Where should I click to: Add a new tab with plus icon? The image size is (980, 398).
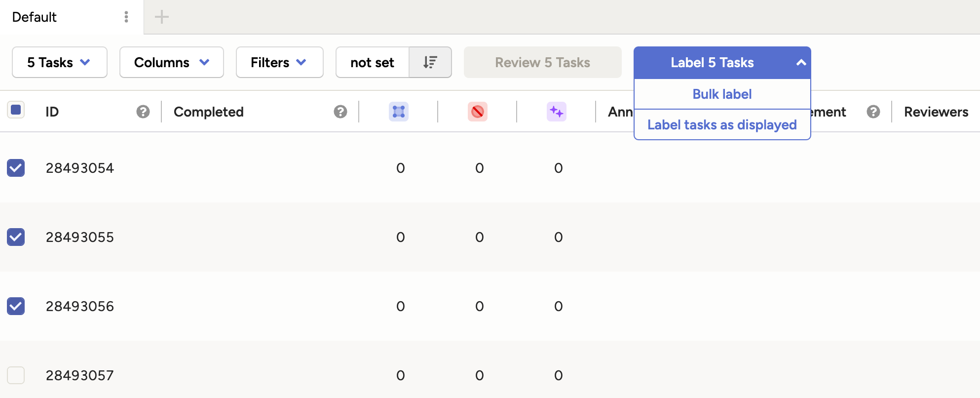[x=161, y=17]
